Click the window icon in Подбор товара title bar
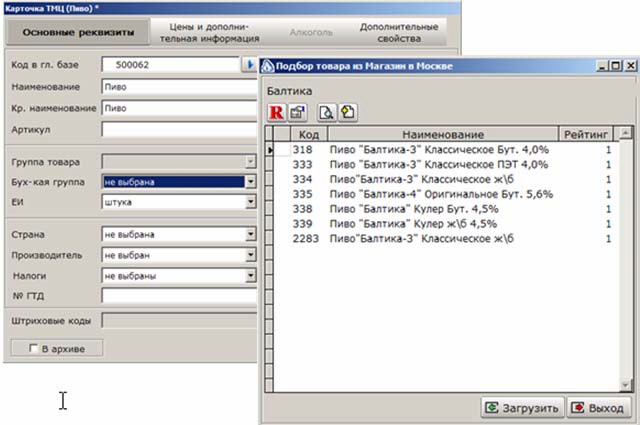The width and height of the screenshot is (640, 425). (267, 66)
